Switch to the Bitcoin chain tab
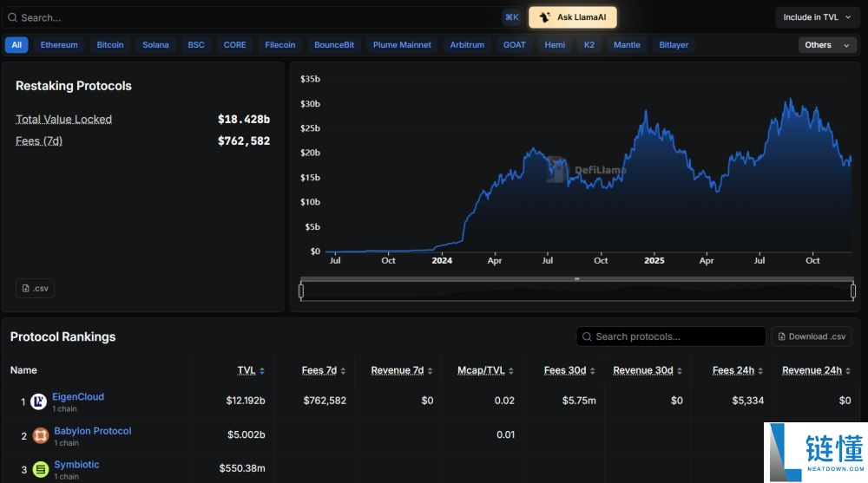Viewport: 868px width, 483px height. coord(110,45)
